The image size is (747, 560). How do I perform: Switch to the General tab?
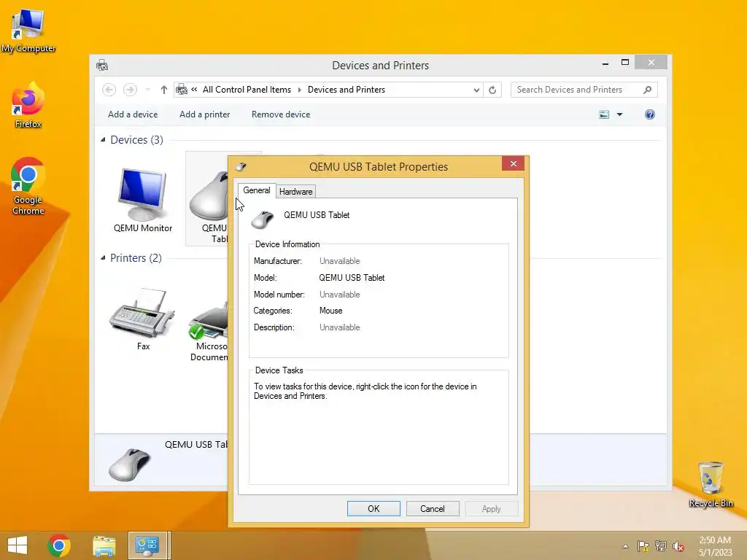pyautogui.click(x=256, y=190)
